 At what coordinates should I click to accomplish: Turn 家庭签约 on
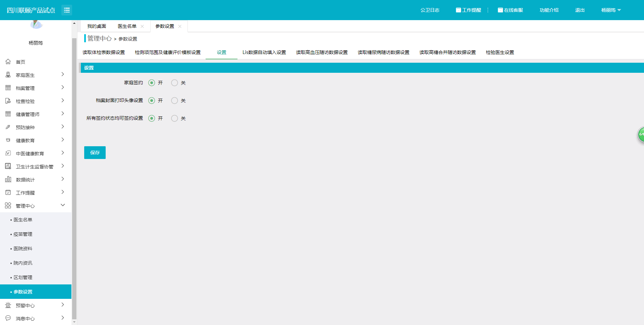pyautogui.click(x=152, y=83)
